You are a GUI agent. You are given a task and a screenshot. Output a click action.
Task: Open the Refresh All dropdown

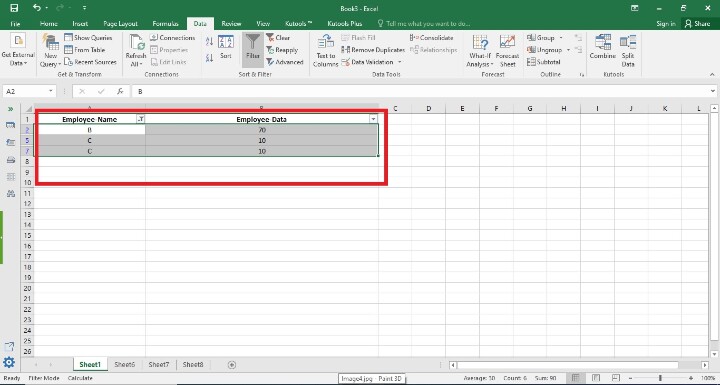(x=136, y=51)
